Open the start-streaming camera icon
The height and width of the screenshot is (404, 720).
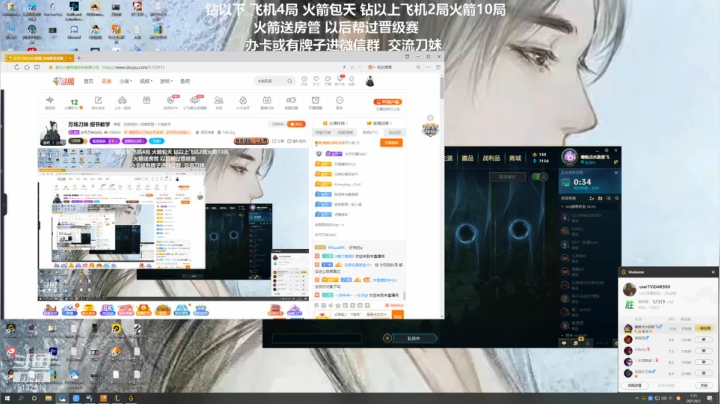pyautogui.click(x=328, y=80)
